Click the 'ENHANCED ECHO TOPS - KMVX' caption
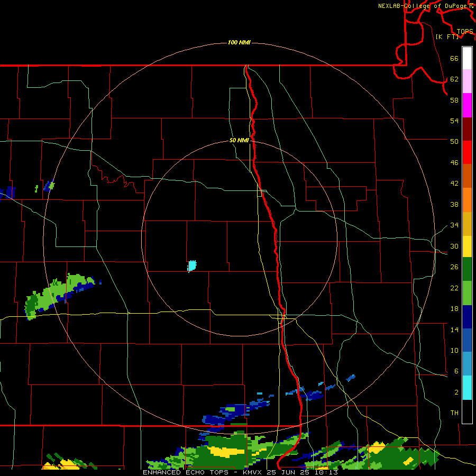476x476 pixels. pos(202,472)
